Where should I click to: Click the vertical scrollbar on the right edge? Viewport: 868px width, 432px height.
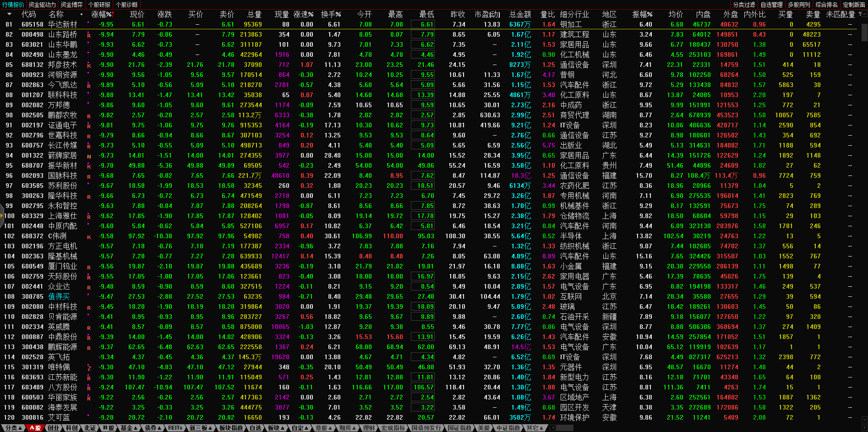pos(864,32)
